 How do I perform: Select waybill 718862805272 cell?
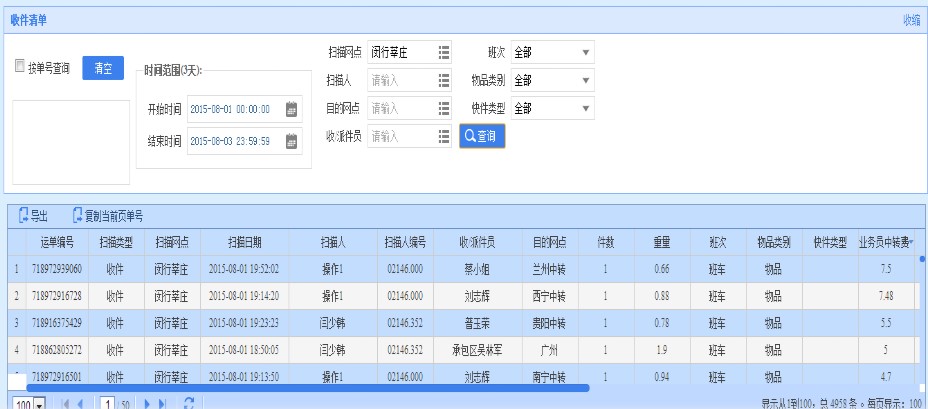[57, 350]
